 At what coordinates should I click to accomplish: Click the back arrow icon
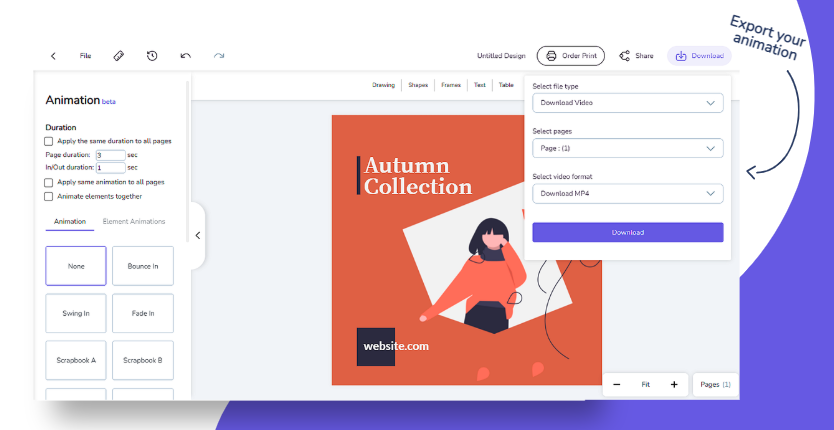tap(53, 56)
